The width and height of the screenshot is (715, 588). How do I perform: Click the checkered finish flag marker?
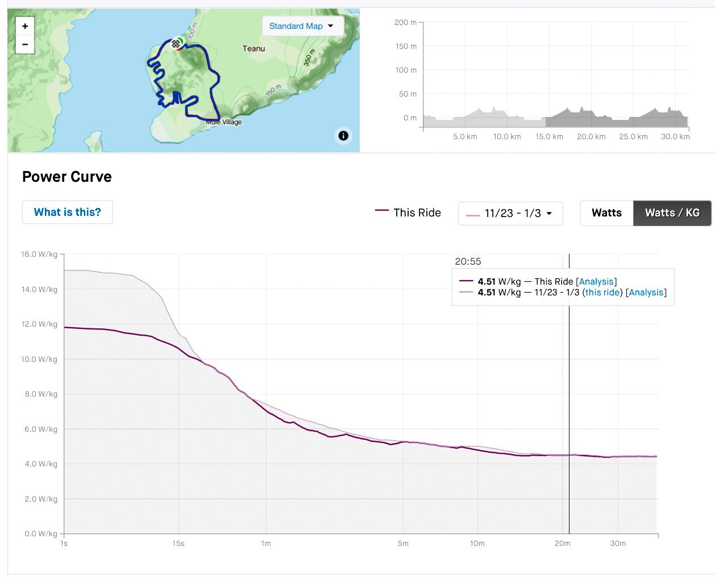176,43
